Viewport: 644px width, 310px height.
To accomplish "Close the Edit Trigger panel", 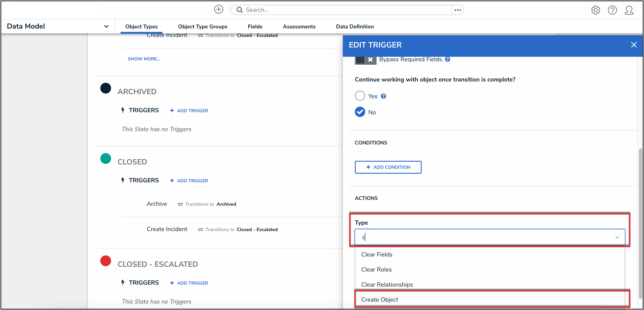I will 633,45.
